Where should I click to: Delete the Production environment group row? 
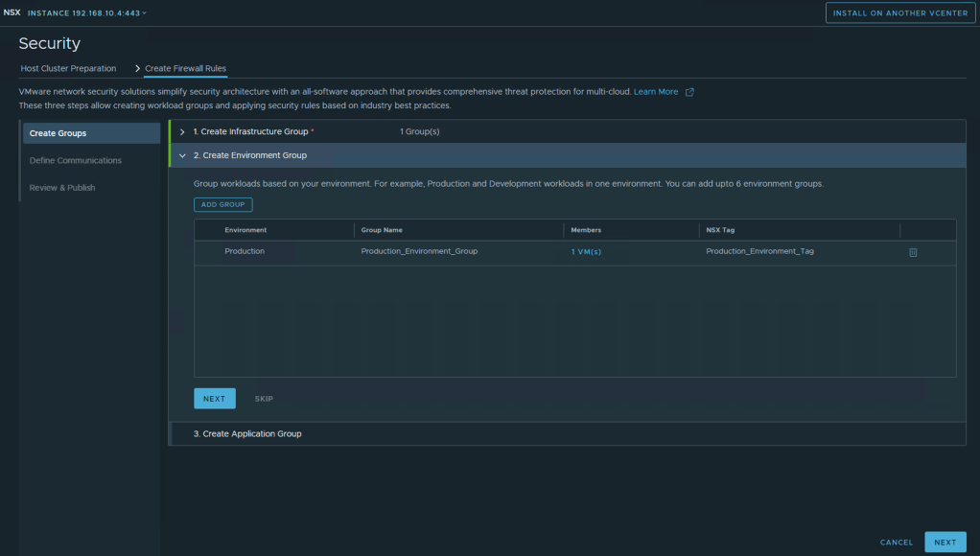point(913,252)
